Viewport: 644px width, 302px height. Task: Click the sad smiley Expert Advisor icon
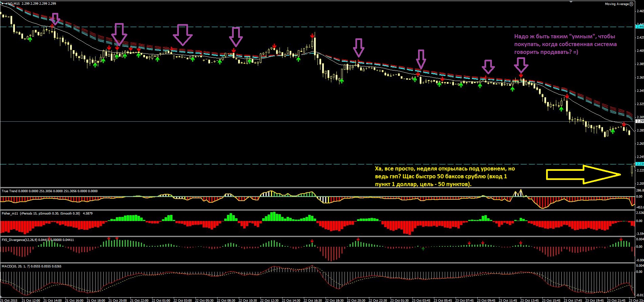click(x=631, y=4)
